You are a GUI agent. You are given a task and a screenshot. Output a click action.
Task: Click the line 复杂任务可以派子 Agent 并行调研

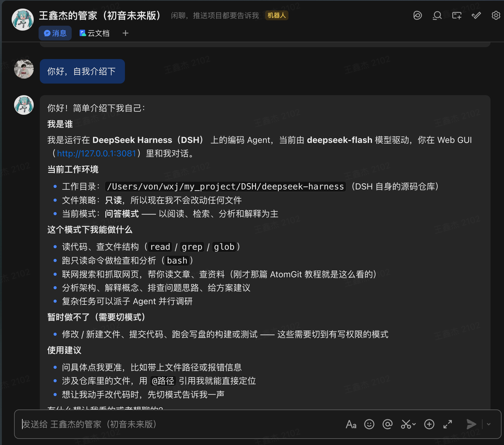coord(127,301)
